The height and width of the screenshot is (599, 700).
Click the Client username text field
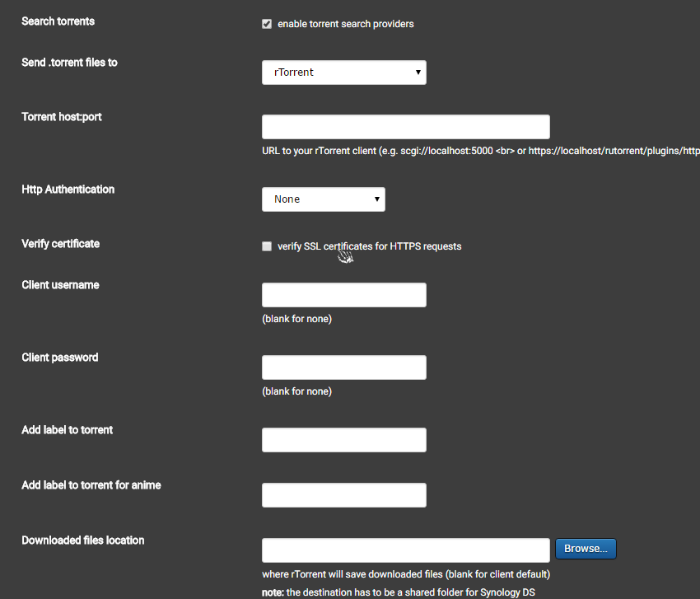tap(343, 295)
